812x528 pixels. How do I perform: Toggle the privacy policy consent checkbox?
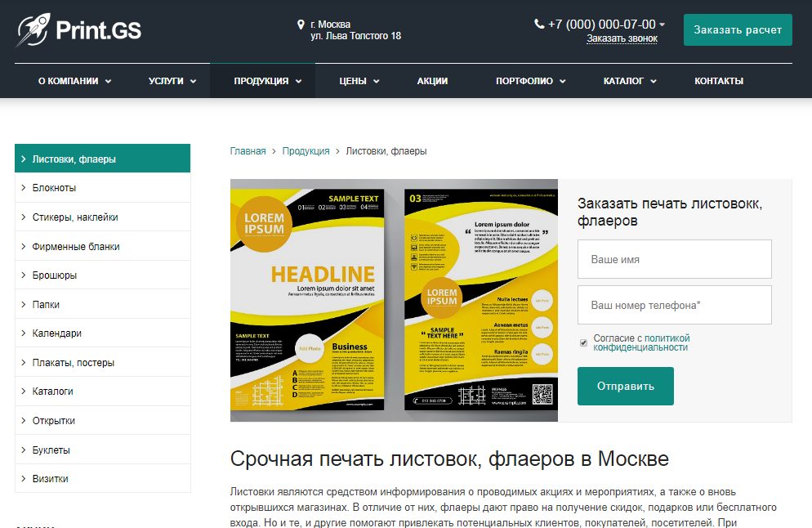coord(583,343)
